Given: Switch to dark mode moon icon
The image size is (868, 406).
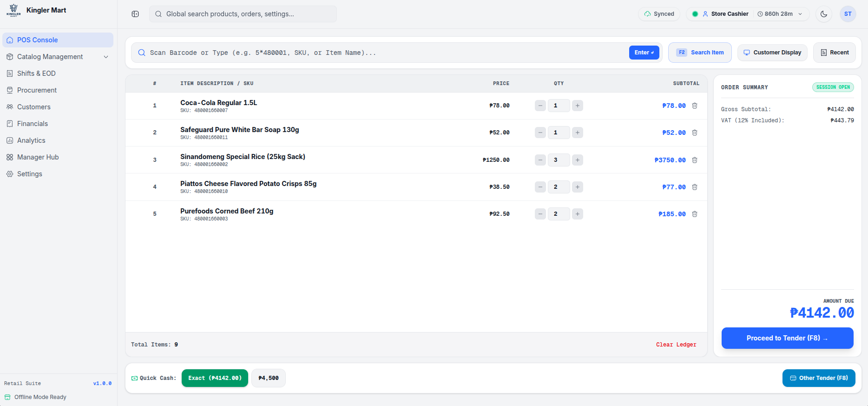Looking at the screenshot, I should pos(824,14).
